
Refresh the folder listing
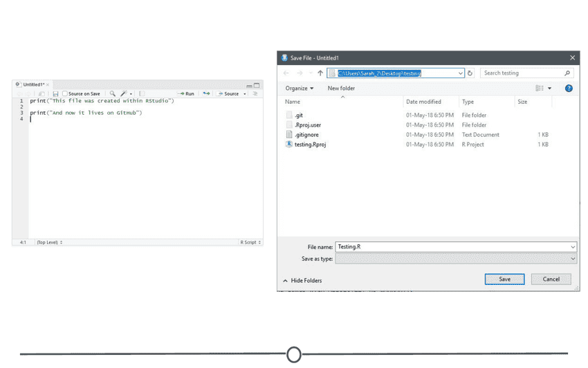click(x=470, y=73)
